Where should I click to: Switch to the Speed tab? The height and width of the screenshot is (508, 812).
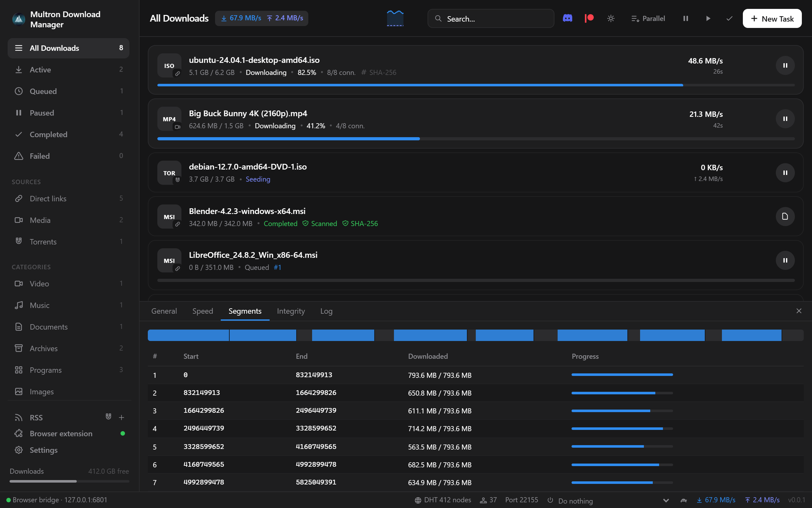point(203,311)
